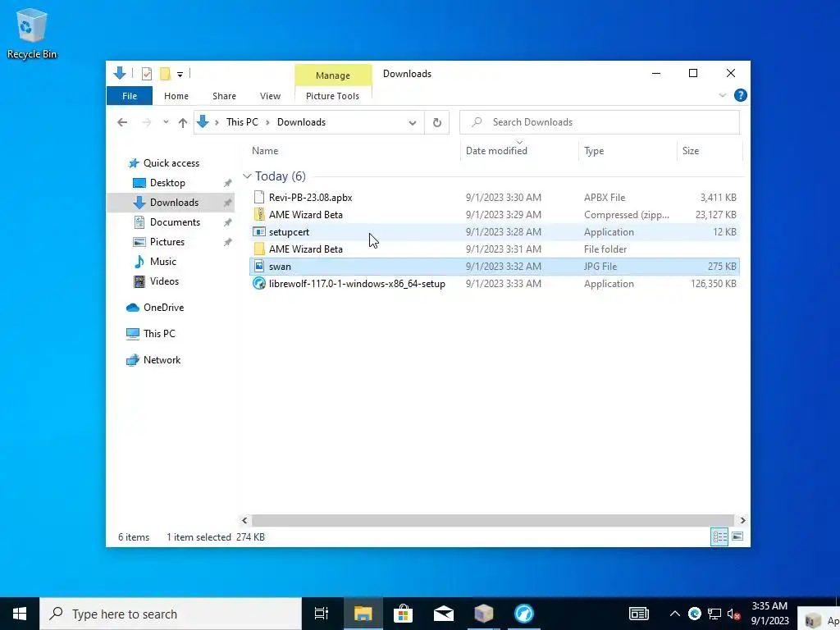Open the LibreWolf taskbar icon

[x=524, y=614]
